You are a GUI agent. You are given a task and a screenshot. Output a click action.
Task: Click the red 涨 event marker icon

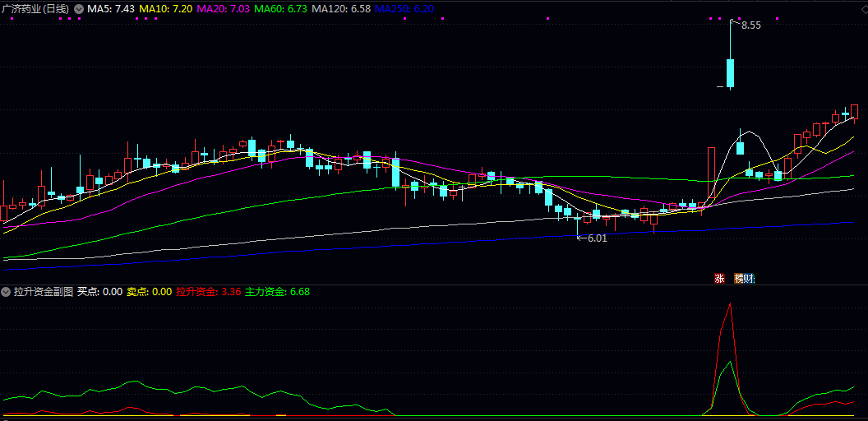click(x=719, y=279)
